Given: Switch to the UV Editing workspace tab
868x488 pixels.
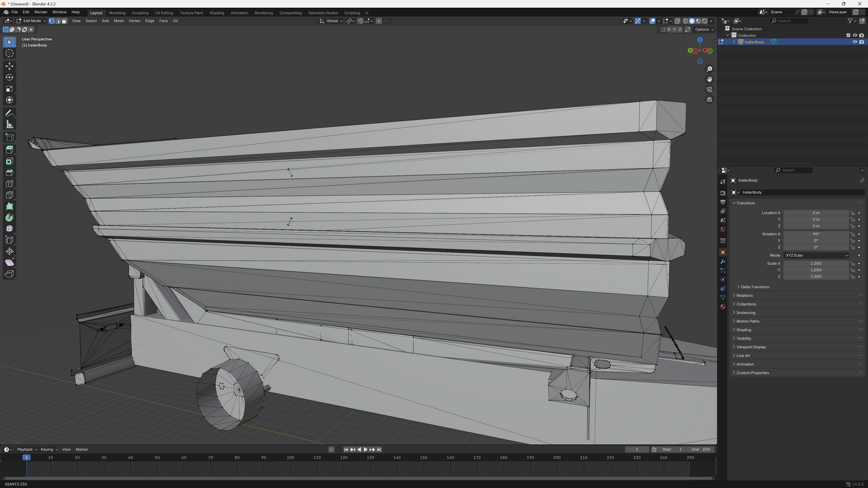Looking at the screenshot, I should click(163, 13).
